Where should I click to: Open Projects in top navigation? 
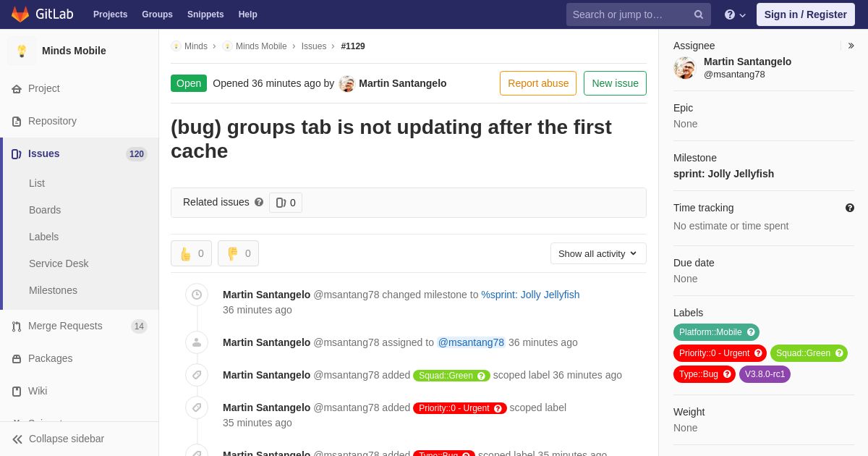110,14
